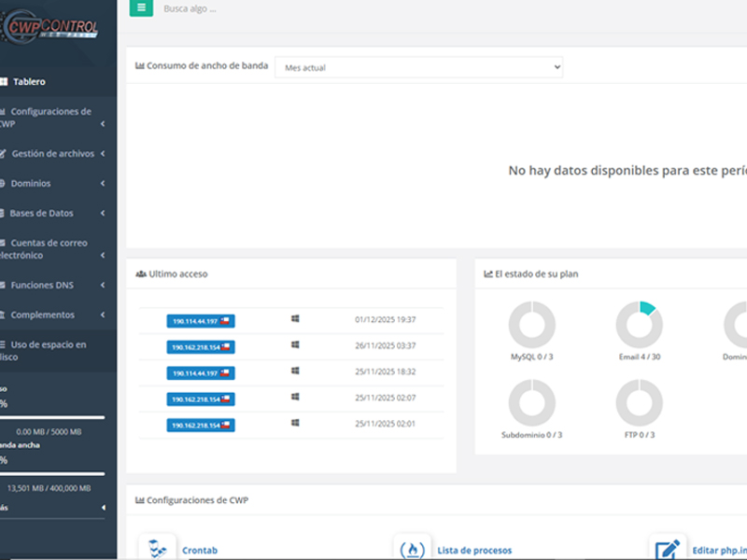Click the Editar php.ini pencil icon
This screenshot has height=560, width=747.
(x=668, y=549)
